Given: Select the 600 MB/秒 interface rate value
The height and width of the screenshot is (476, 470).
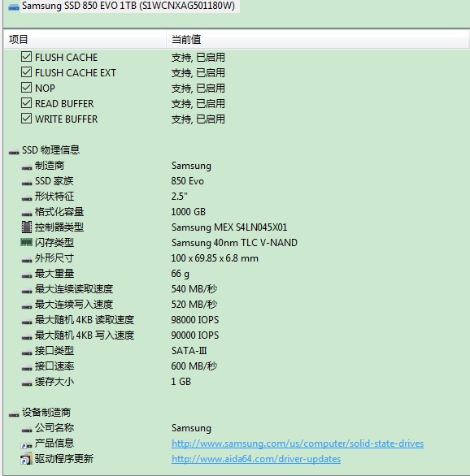Looking at the screenshot, I should [x=194, y=366].
